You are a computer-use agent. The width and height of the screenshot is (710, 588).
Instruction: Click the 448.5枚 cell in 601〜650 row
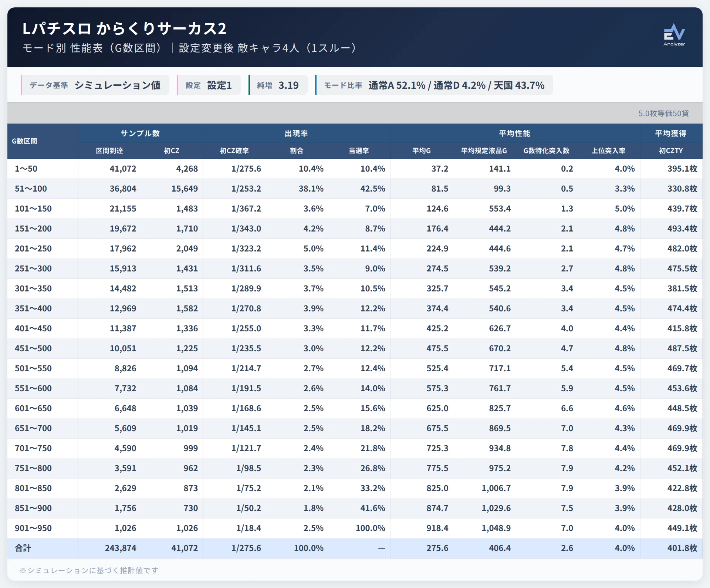click(682, 408)
